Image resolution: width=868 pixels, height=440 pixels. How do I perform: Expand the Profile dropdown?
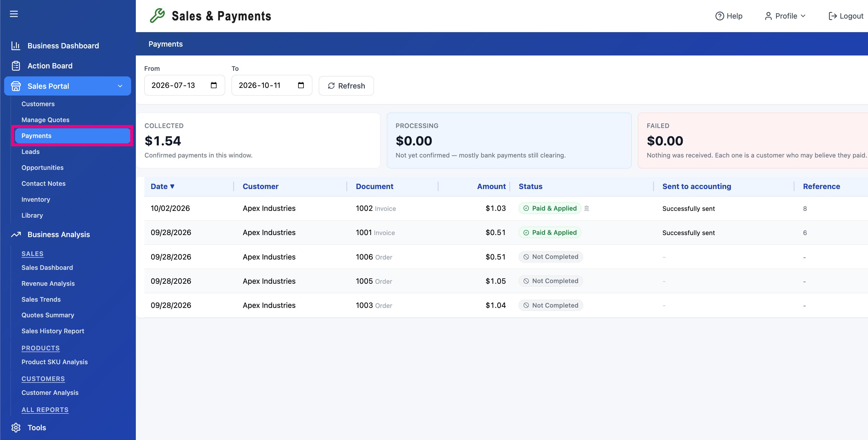[786, 16]
